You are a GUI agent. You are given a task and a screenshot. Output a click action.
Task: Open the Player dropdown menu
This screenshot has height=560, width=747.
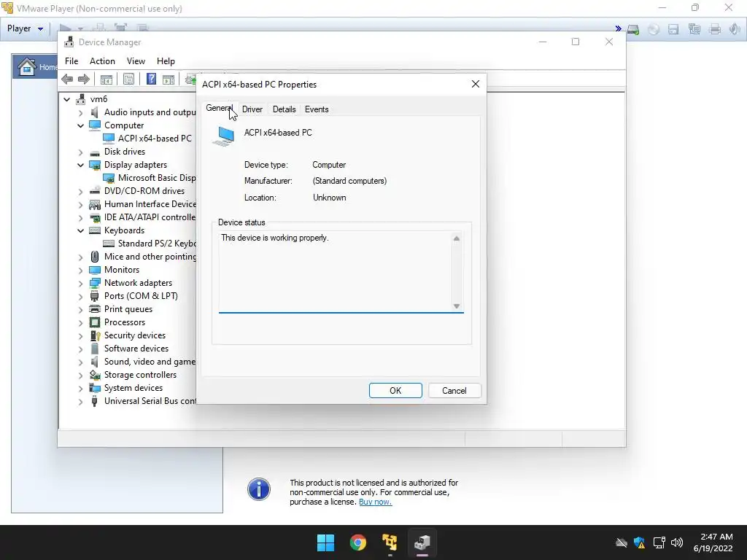coord(25,28)
